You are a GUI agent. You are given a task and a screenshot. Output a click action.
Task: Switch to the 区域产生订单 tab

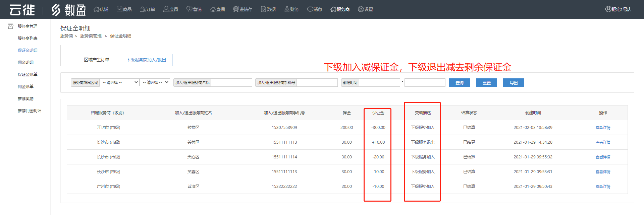[x=97, y=60]
